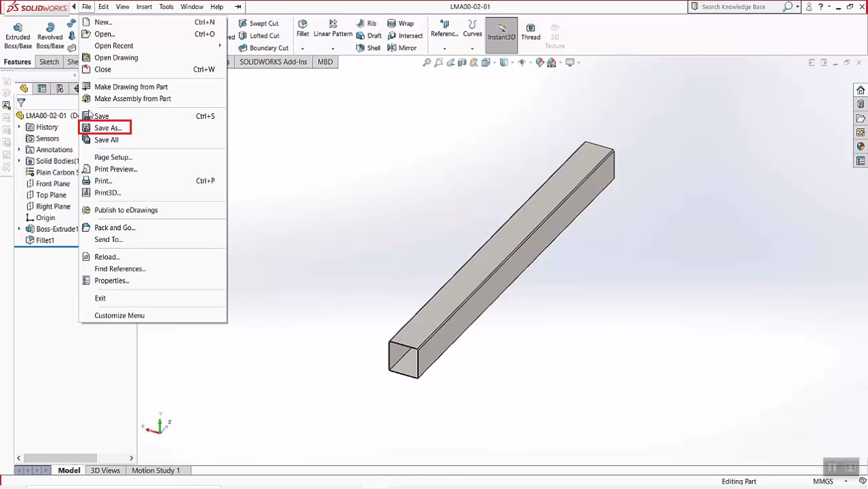Activate the Shell tool

click(x=369, y=48)
